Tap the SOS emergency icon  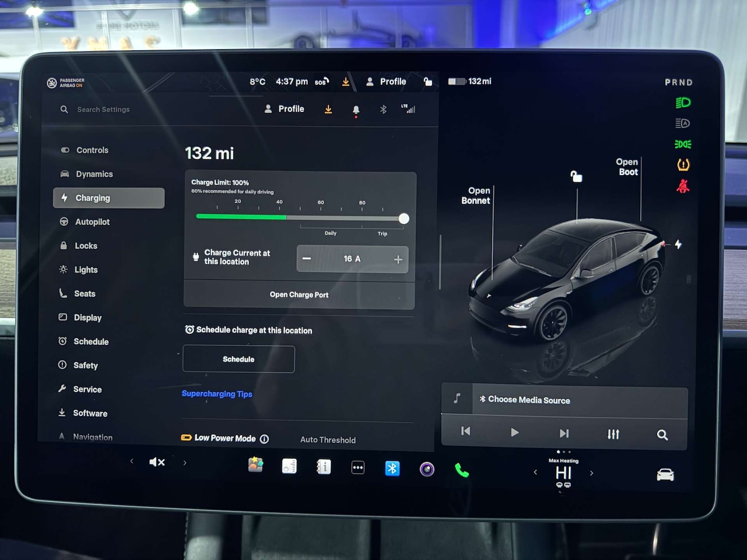coord(321,81)
